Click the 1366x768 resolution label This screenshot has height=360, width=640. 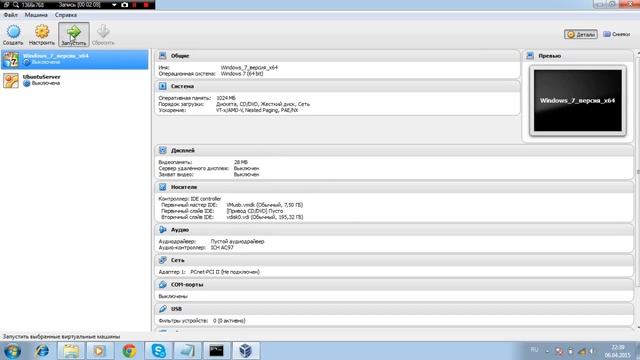33,5
